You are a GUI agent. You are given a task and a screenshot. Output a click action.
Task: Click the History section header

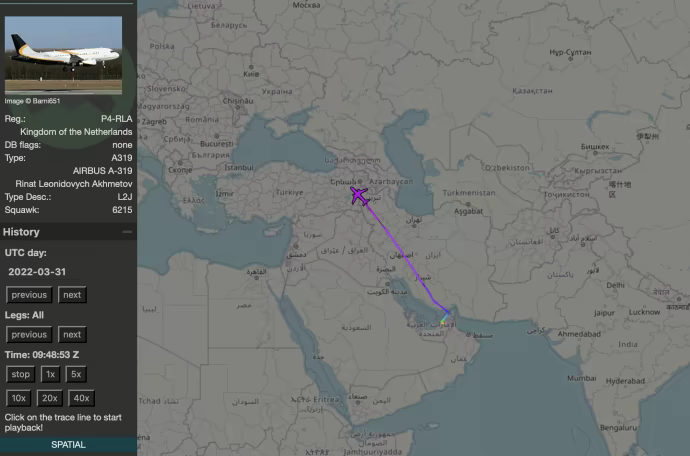click(22, 232)
